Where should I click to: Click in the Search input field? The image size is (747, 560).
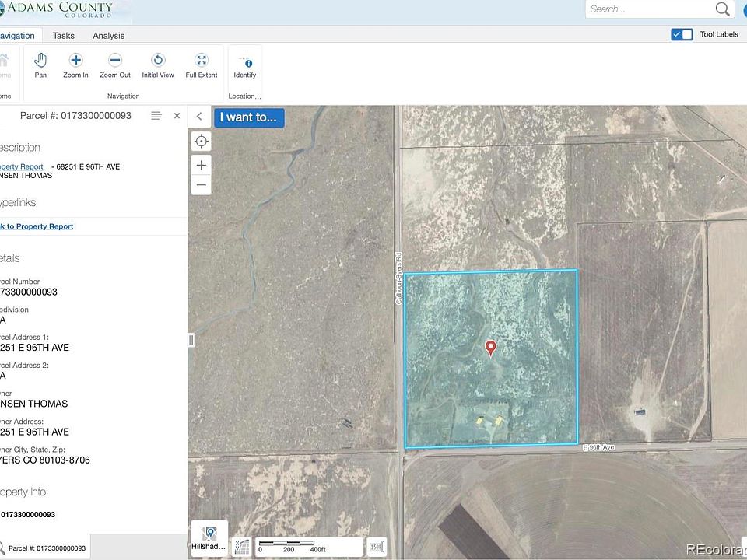(x=648, y=9)
